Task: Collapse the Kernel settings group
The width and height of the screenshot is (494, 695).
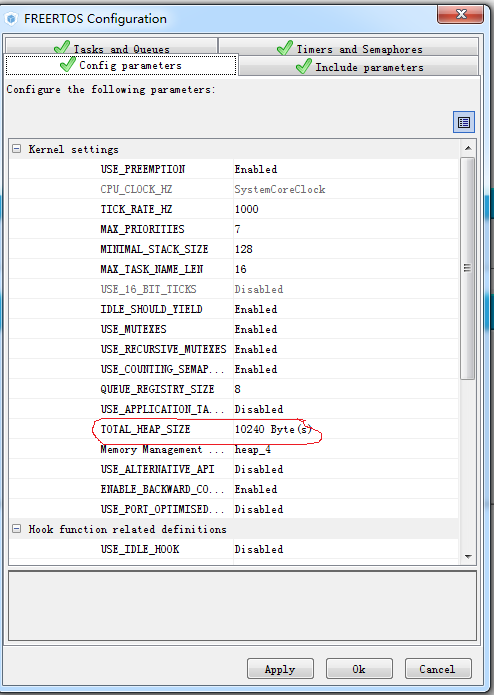Action: 16,149
